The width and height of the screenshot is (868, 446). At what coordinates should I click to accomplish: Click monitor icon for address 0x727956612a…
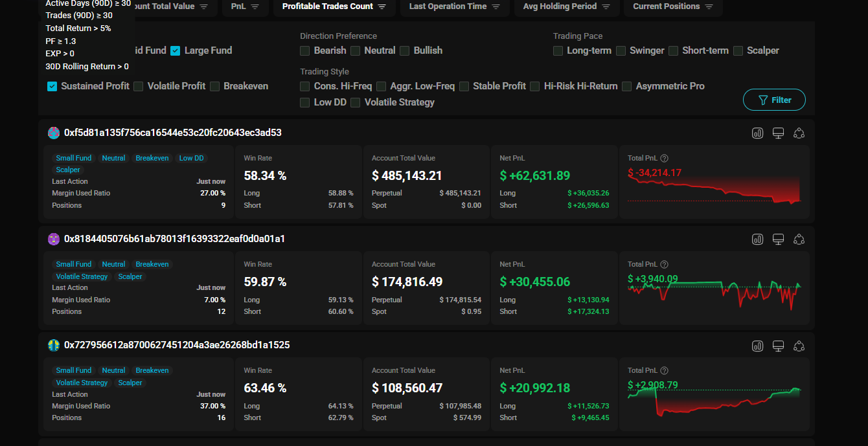(x=779, y=346)
